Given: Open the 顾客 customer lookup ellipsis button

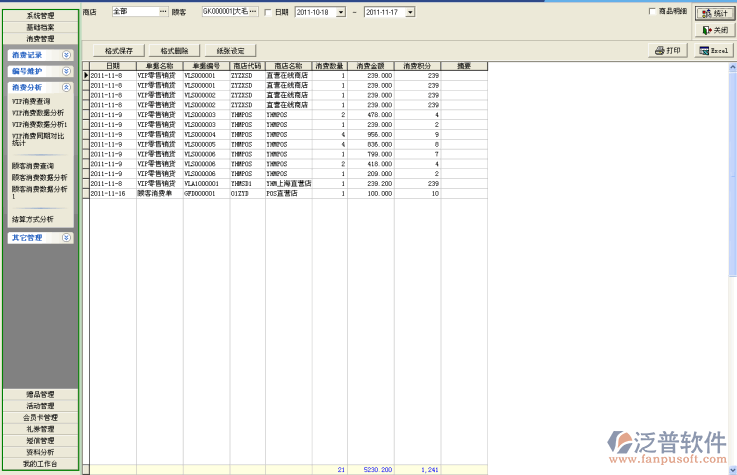Looking at the screenshot, I should 253,11.
